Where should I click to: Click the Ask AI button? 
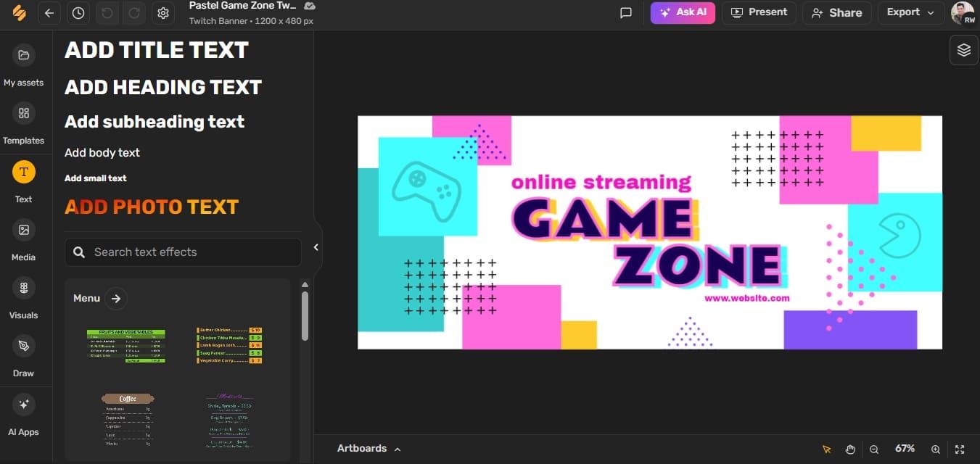pyautogui.click(x=683, y=12)
